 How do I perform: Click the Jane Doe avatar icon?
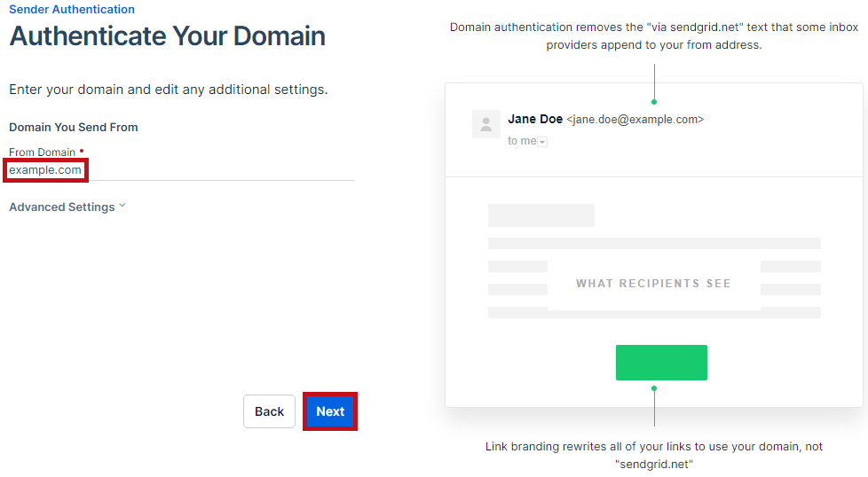486,124
